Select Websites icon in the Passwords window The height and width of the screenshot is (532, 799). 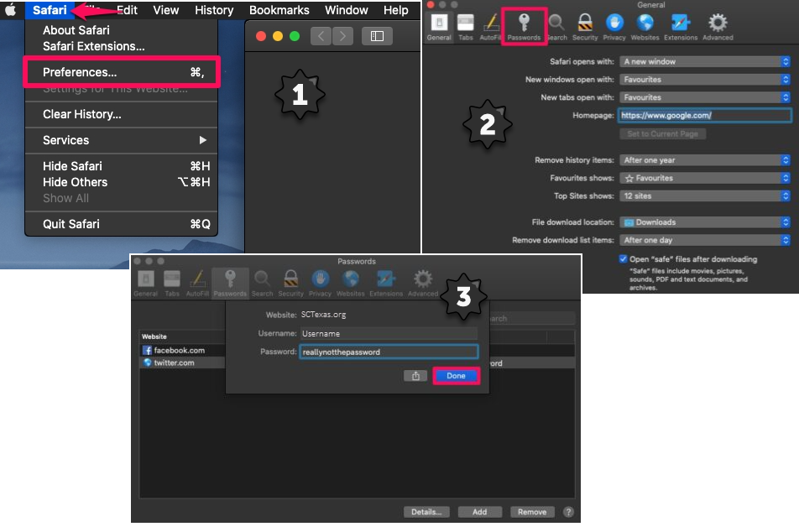(x=351, y=284)
